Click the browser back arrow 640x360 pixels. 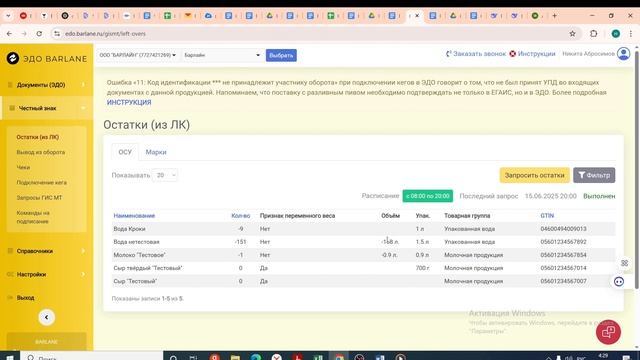point(9,33)
